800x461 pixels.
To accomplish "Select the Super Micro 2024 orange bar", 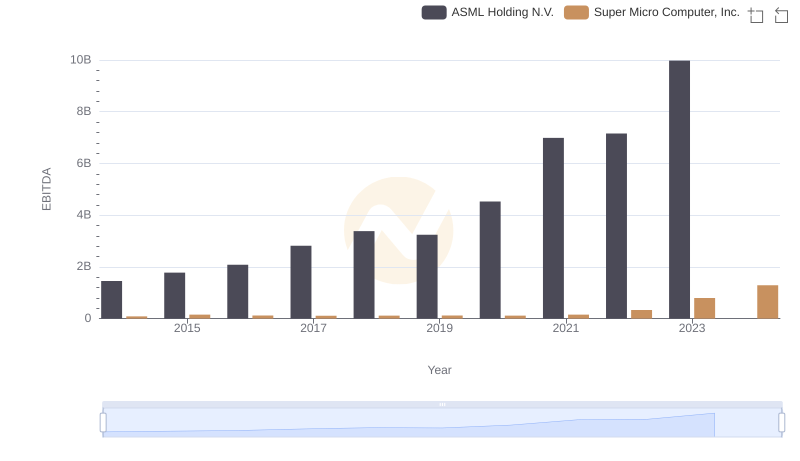I will (x=767, y=302).
